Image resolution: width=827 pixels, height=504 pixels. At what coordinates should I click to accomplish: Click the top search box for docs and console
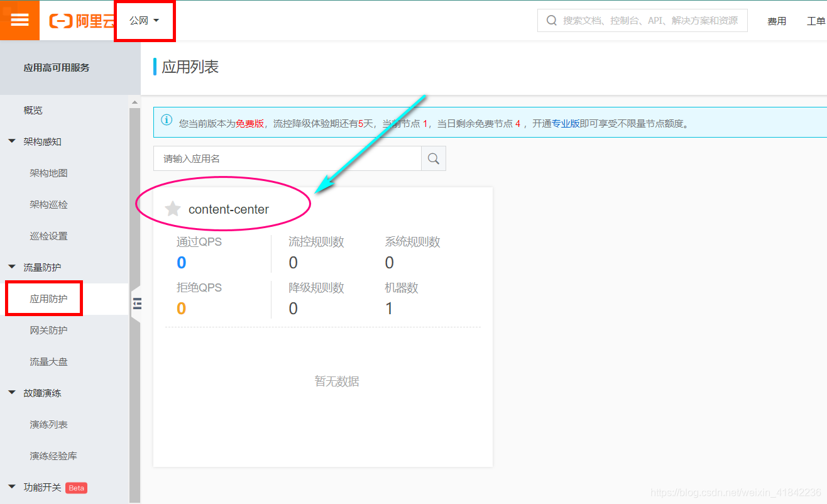[642, 20]
